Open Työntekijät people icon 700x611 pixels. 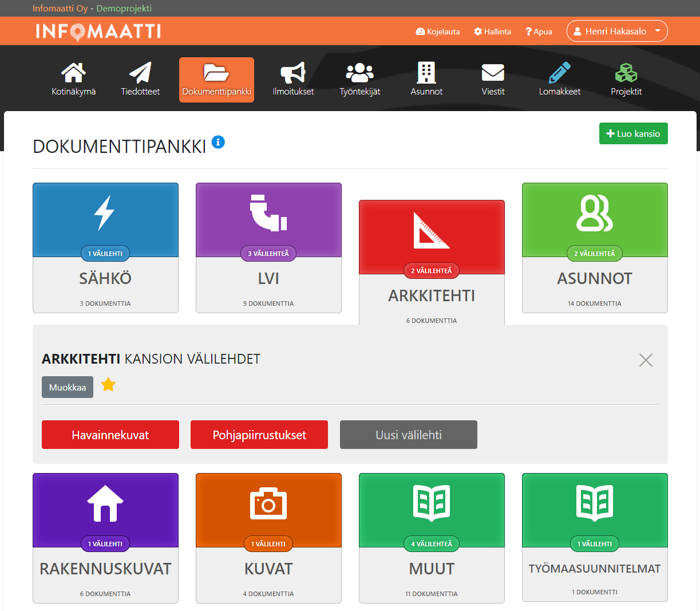[x=360, y=73]
